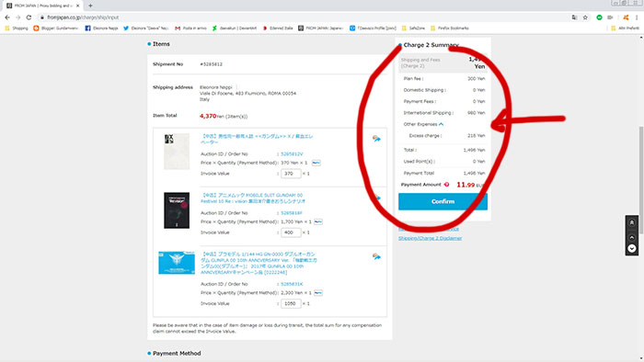This screenshot has height=362, width=644.
Task: Click the Payment Amount help icon
Action: click(x=447, y=185)
